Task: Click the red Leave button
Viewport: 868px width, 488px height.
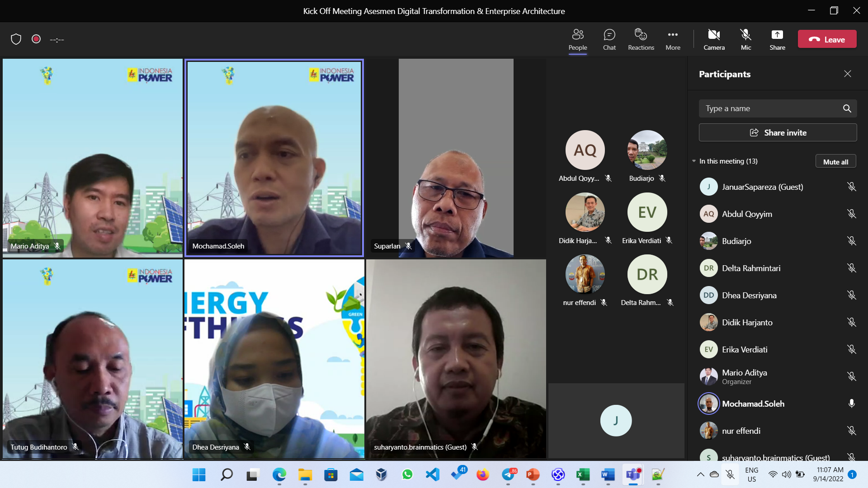Action: 827,39
